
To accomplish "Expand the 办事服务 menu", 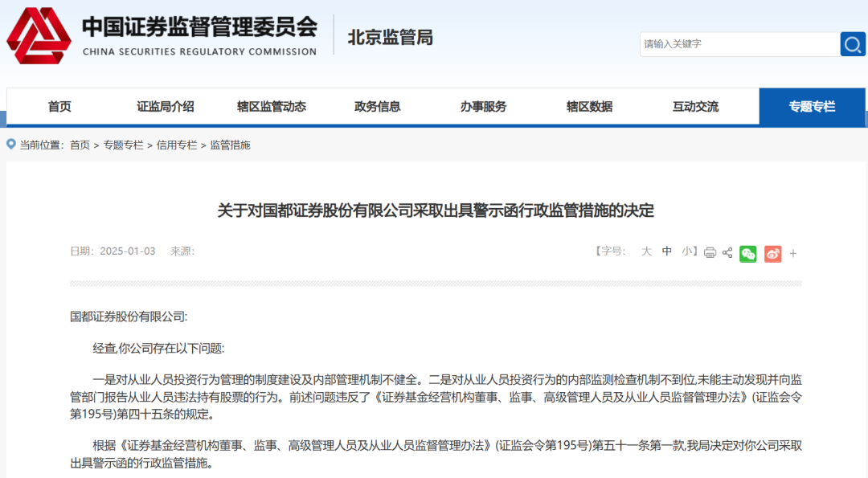I will point(484,107).
